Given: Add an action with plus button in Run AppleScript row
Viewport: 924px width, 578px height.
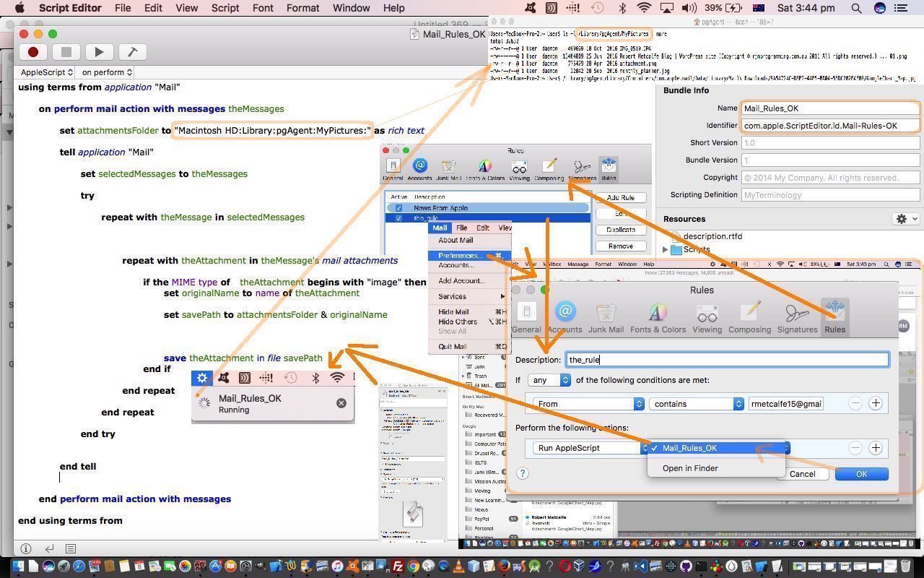Looking at the screenshot, I should pyautogui.click(x=876, y=448).
